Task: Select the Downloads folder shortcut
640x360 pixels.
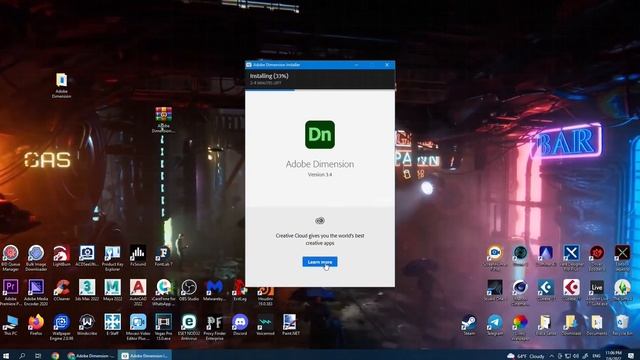Action: (571, 325)
